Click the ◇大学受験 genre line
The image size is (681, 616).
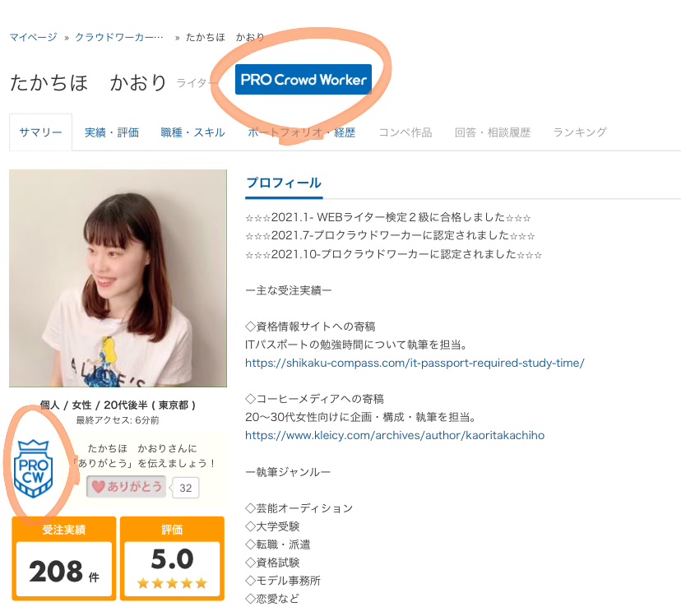tap(272, 526)
